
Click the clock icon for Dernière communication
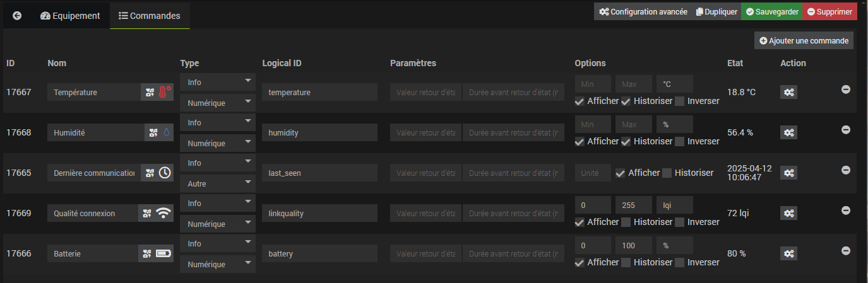(165, 173)
